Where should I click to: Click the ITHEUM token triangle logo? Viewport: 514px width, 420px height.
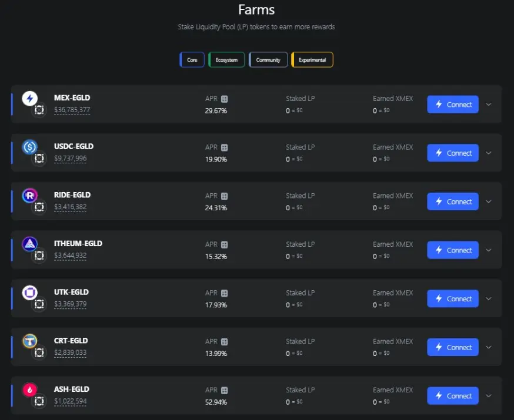30,244
